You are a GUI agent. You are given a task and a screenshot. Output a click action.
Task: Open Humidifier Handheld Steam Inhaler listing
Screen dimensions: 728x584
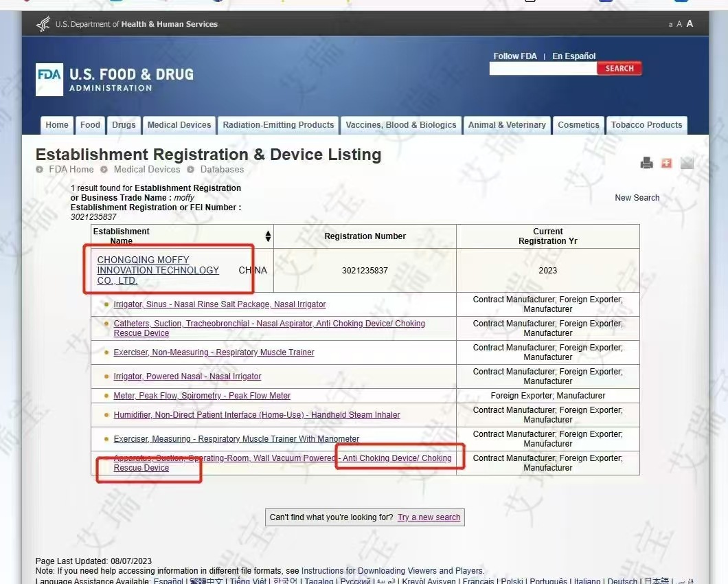click(x=257, y=415)
